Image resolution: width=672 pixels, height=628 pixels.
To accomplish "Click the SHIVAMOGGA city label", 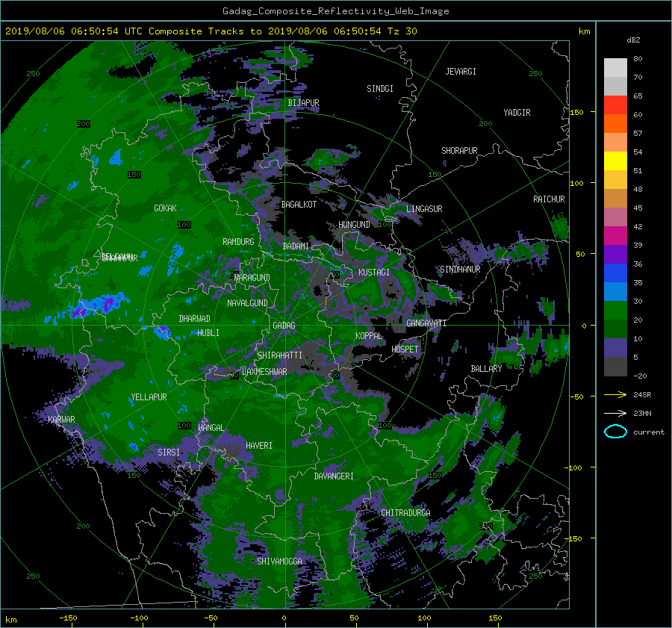I will [x=279, y=561].
